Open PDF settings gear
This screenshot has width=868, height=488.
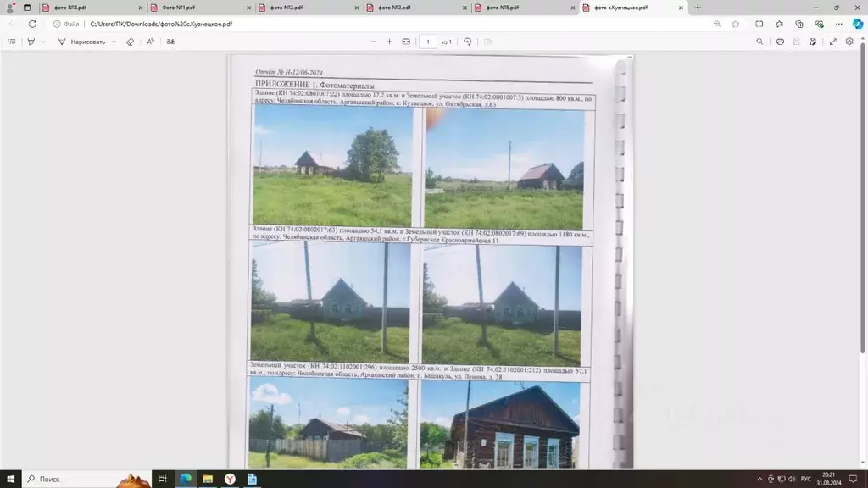tap(849, 42)
